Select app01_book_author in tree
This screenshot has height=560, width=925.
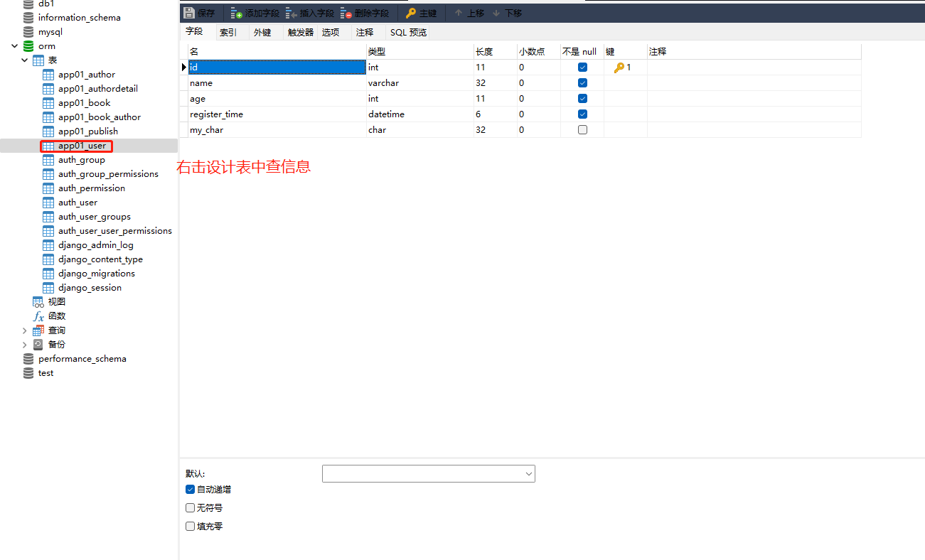pyautogui.click(x=100, y=117)
